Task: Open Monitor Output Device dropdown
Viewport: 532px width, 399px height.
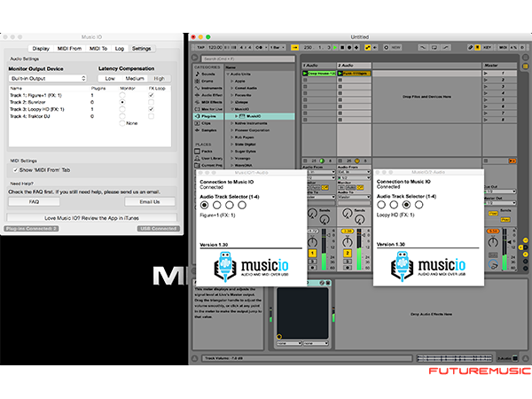Action: [48, 78]
